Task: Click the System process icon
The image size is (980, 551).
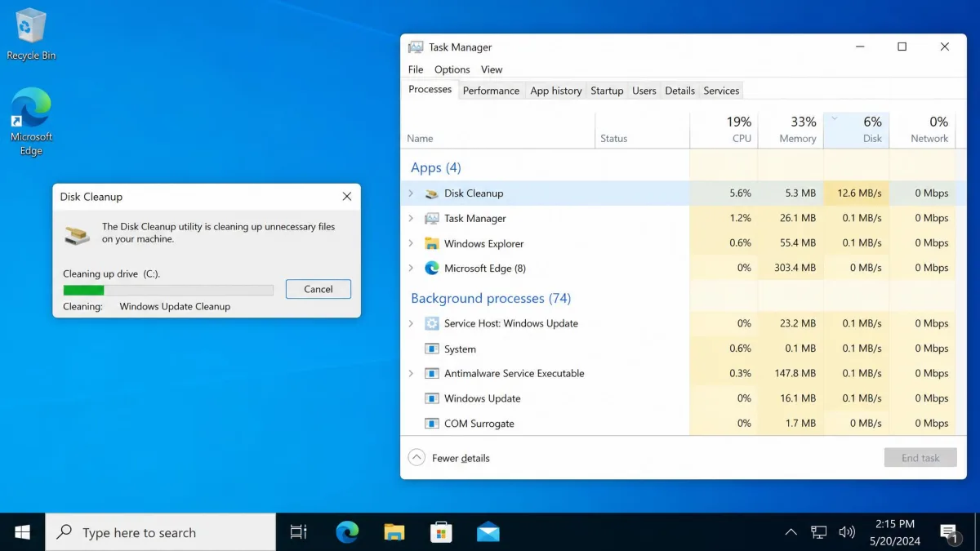Action: [x=432, y=349]
